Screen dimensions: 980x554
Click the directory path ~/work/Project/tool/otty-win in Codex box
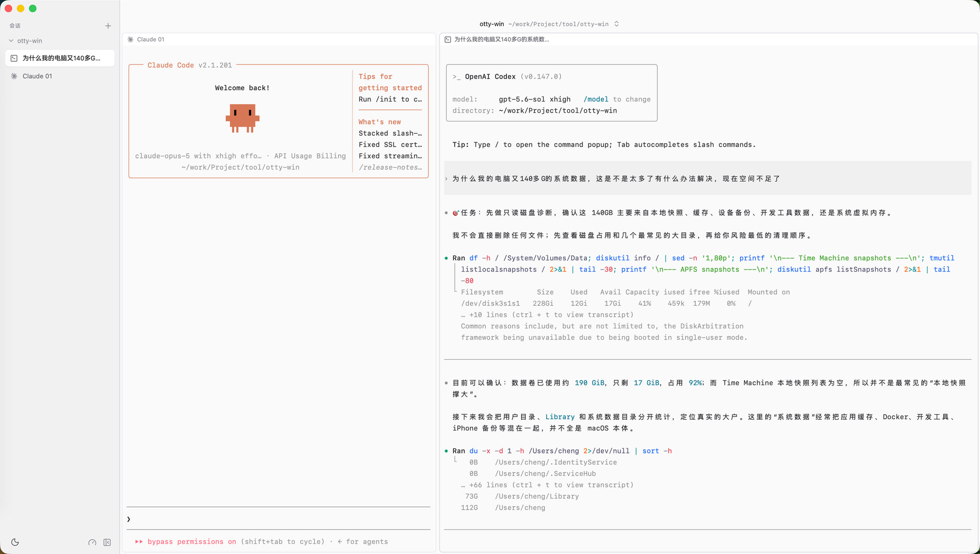pyautogui.click(x=557, y=111)
